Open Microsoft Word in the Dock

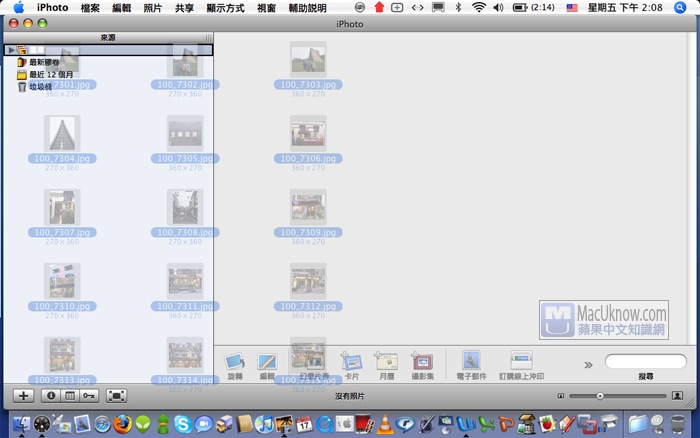click(x=466, y=424)
